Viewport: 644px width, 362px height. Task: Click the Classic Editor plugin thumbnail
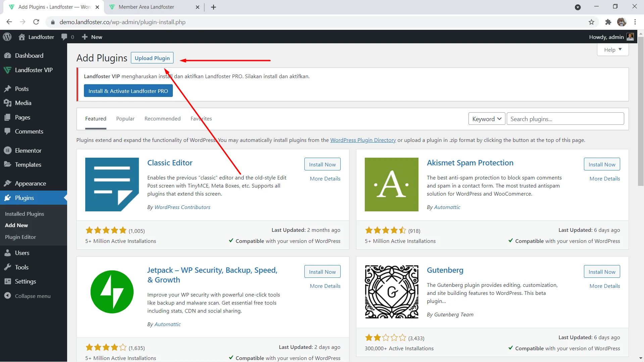point(112,185)
